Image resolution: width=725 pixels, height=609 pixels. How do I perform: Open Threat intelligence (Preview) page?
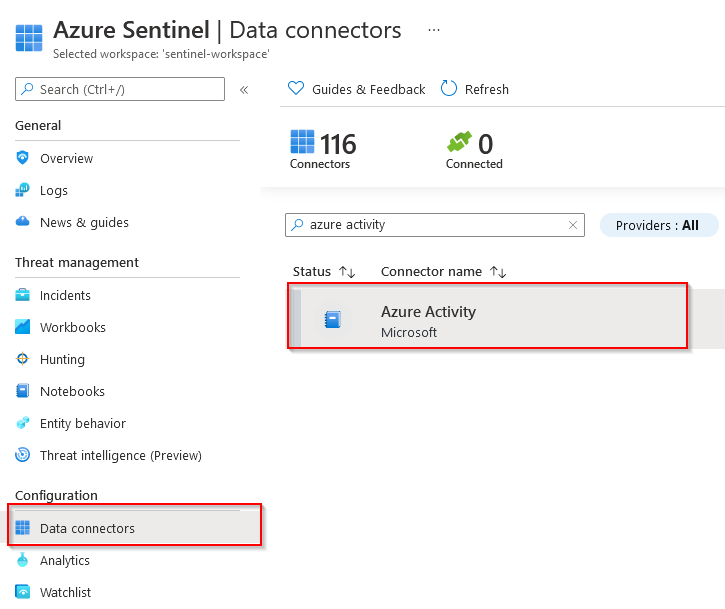[x=120, y=455]
